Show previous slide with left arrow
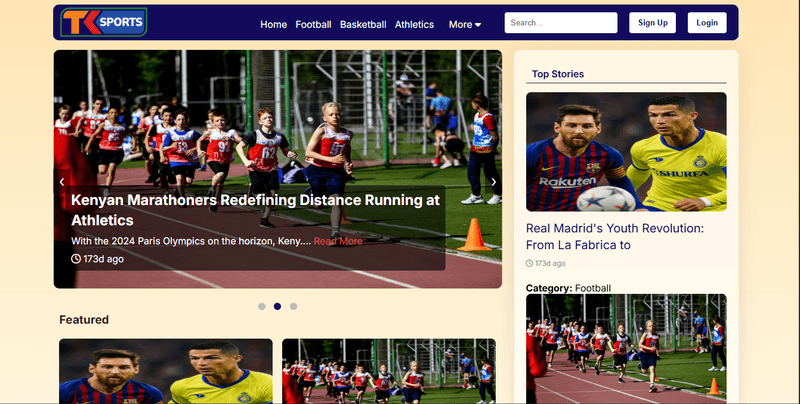The height and width of the screenshot is (404, 800). click(62, 182)
